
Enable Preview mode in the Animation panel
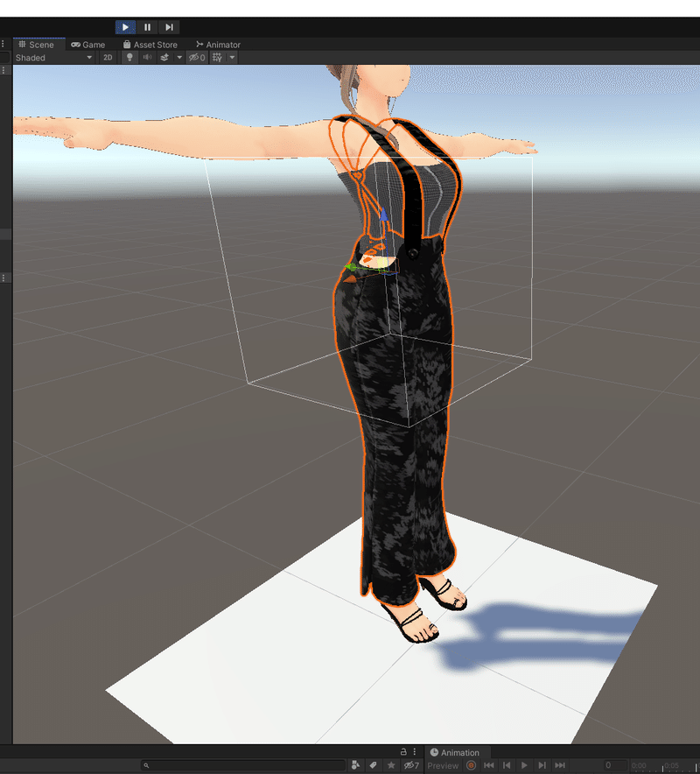point(442,765)
